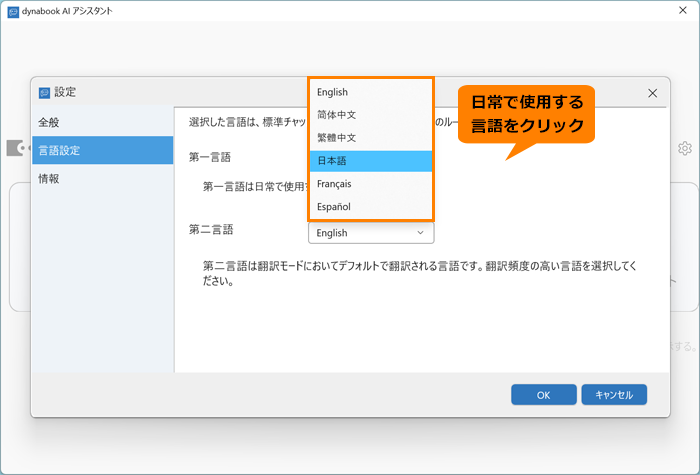This screenshot has height=475, width=700.
Task: Select 日本語 as the first language
Action: [371, 161]
